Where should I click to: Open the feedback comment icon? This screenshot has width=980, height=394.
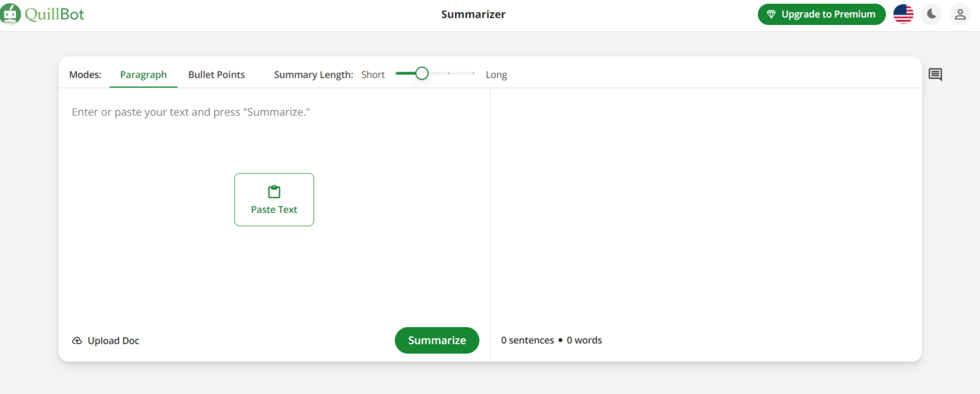pyautogui.click(x=935, y=75)
